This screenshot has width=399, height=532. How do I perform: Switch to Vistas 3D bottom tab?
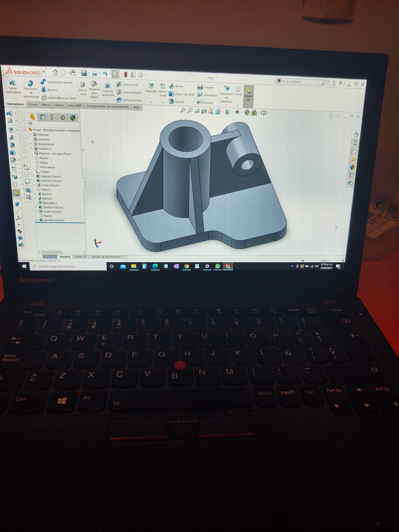pos(80,257)
